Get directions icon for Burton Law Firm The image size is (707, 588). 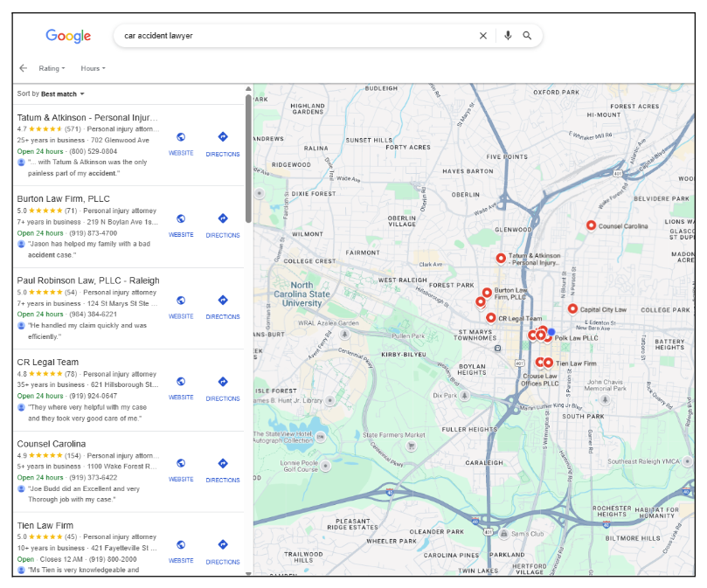tap(223, 218)
